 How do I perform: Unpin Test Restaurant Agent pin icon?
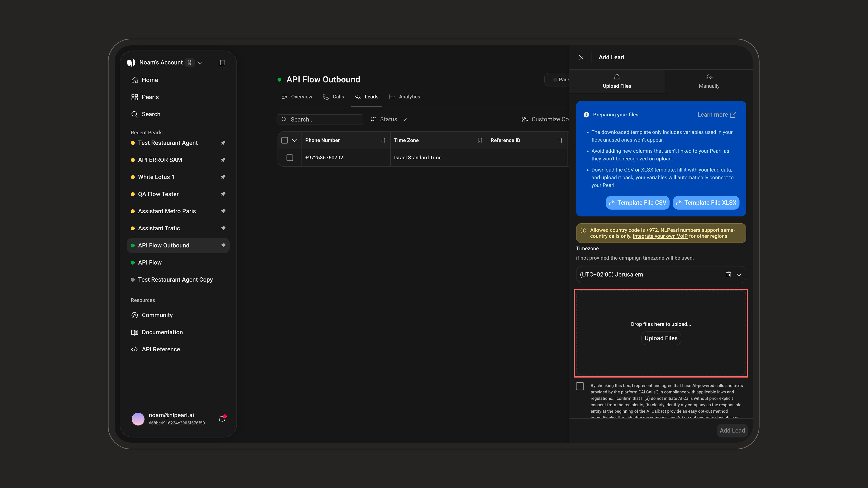point(223,143)
